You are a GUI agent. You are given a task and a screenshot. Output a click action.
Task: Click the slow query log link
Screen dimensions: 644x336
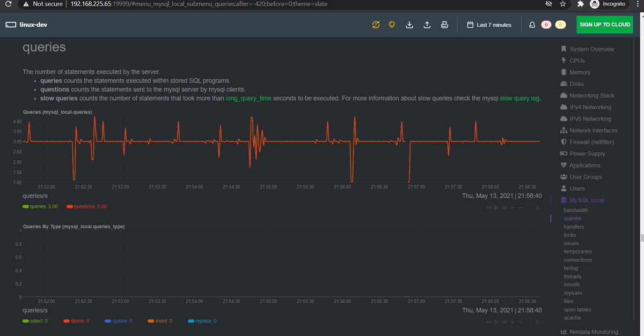click(x=518, y=98)
